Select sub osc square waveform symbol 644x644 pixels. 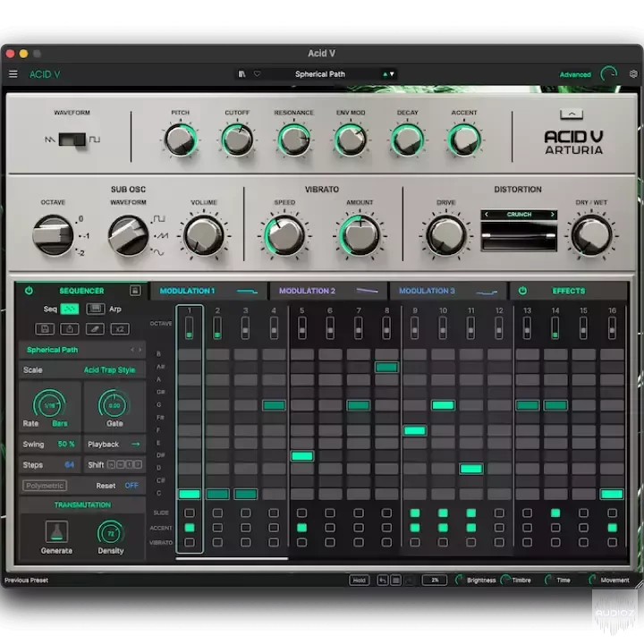(x=159, y=218)
